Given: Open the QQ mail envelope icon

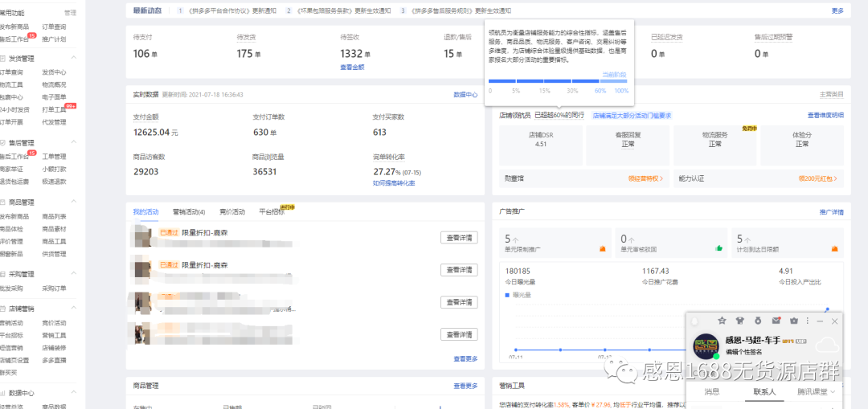Looking at the screenshot, I should (776, 321).
